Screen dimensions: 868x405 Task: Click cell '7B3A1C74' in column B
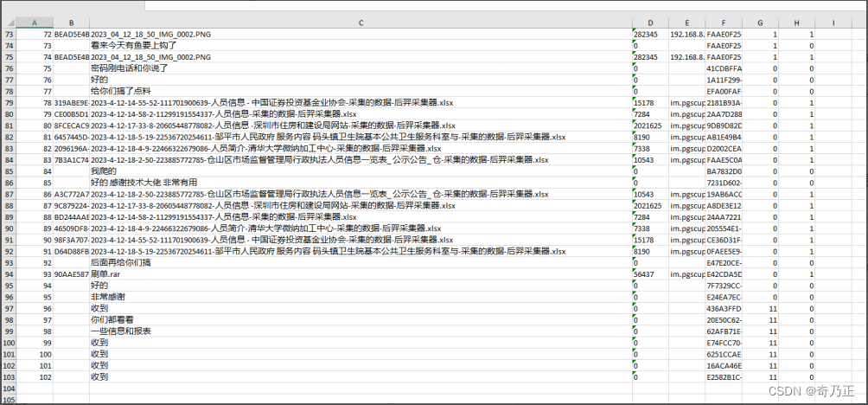72,160
